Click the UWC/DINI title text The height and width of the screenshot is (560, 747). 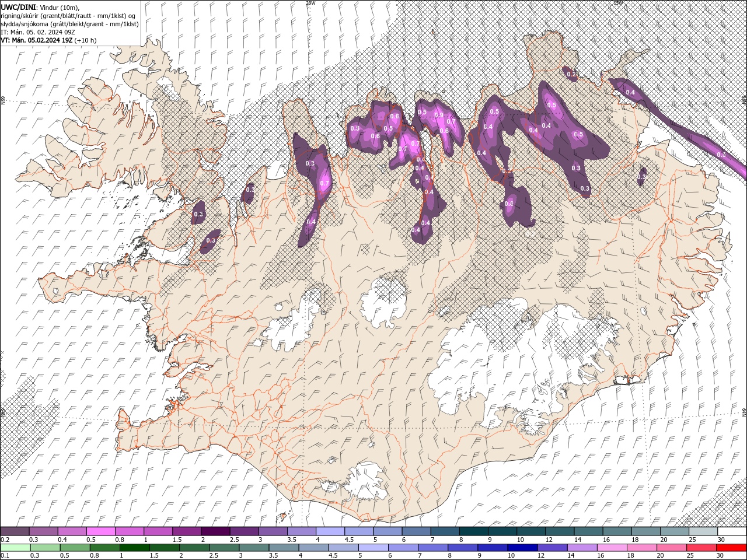(19, 6)
